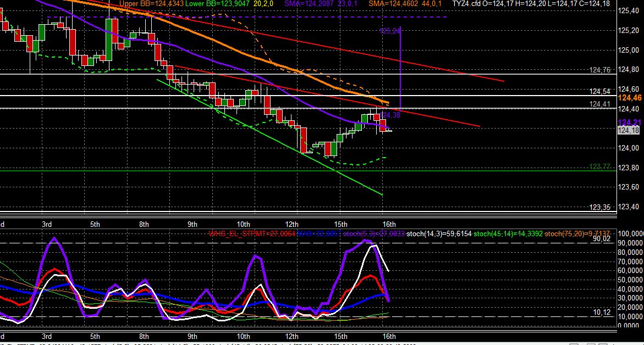Select the 124,54 horizontal line label
Viewport: 644px width, 345px height.
(x=599, y=92)
